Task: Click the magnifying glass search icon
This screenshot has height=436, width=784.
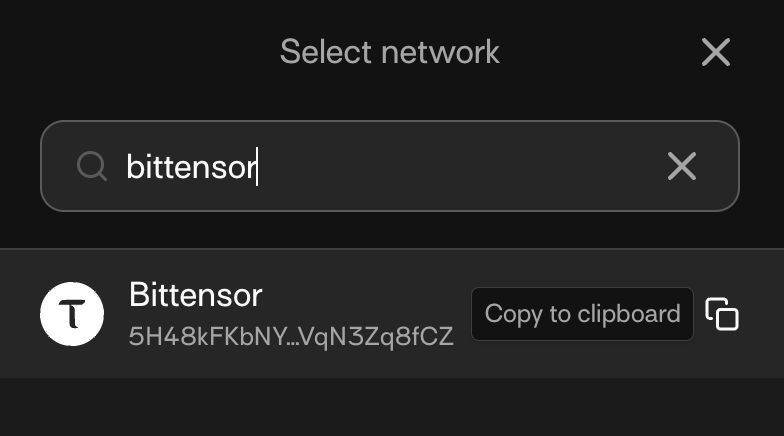Action: (x=92, y=166)
